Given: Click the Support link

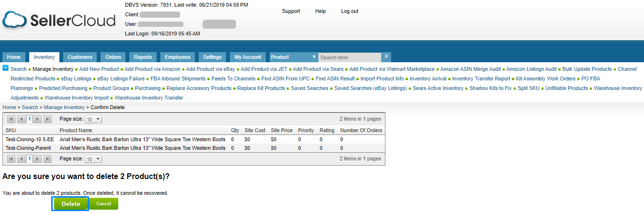Looking at the screenshot, I should (291, 11).
